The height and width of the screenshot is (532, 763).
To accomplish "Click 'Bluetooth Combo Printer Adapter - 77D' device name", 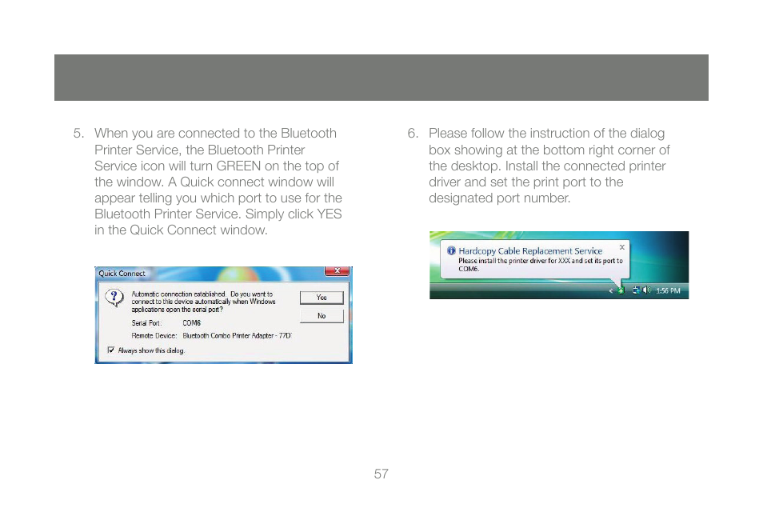I will tap(237, 335).
